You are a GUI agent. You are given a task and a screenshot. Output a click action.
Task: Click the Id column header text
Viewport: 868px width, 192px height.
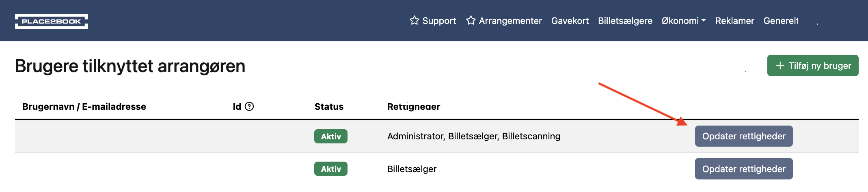tap(237, 107)
